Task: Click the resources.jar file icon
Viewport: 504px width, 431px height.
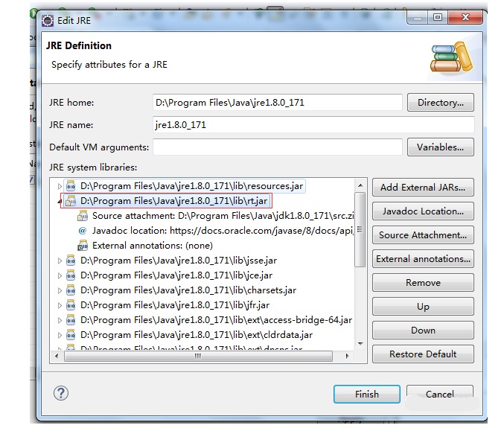Action: point(71,186)
